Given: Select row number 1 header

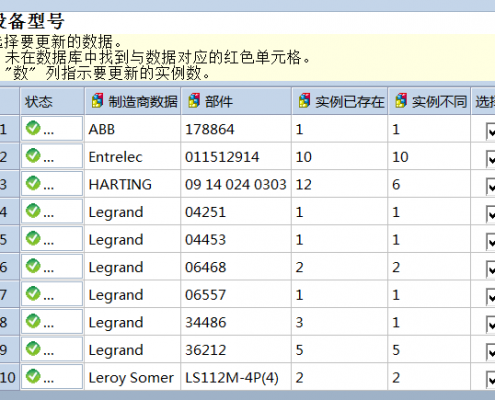Looking at the screenshot, I should point(9,129).
